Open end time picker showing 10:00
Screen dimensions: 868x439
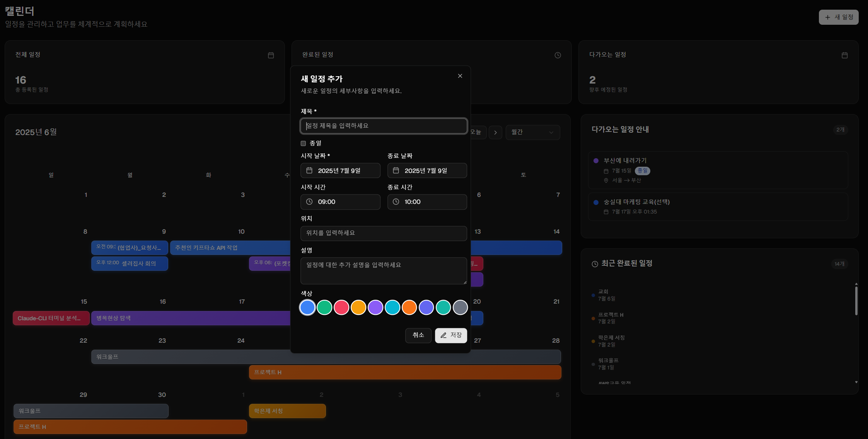pos(427,202)
